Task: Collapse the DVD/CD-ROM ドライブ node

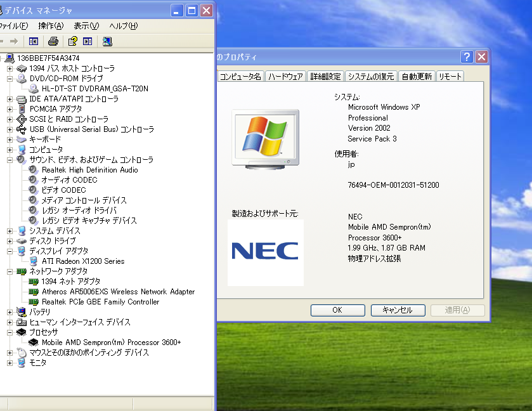Action: (x=10, y=79)
